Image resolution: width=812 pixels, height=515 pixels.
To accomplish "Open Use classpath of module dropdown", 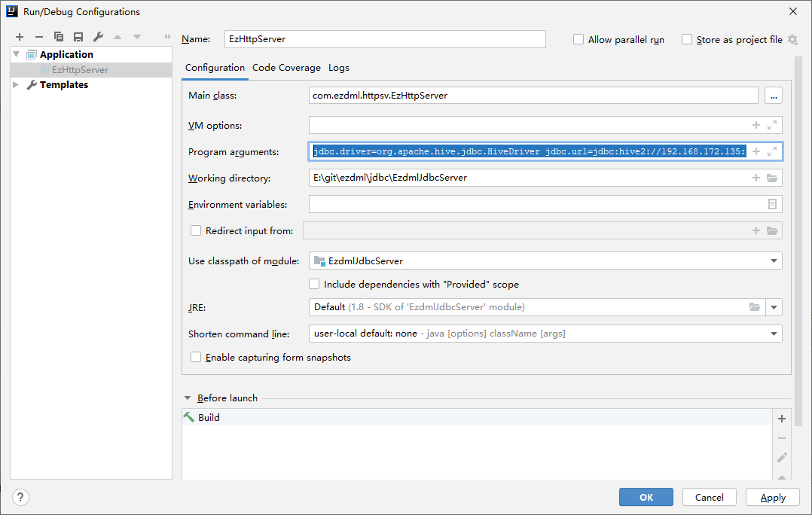I will point(774,261).
